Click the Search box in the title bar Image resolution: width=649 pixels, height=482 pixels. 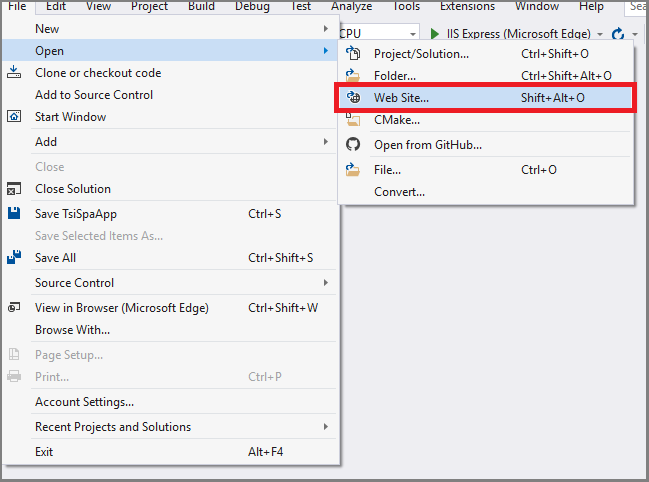(636, 7)
